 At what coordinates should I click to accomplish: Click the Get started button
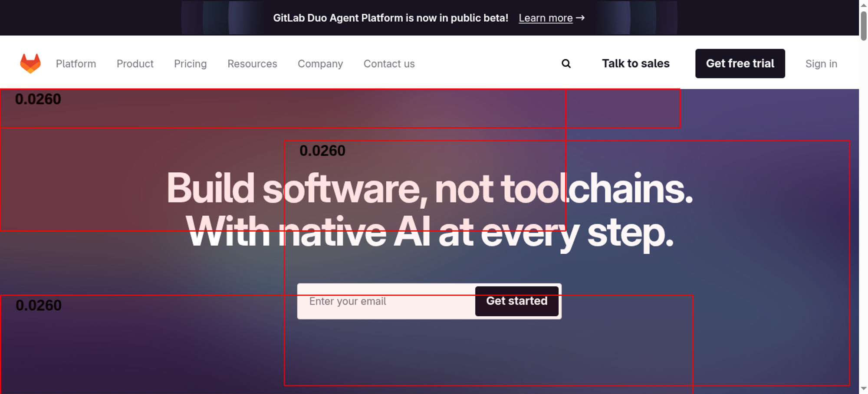[x=516, y=301]
